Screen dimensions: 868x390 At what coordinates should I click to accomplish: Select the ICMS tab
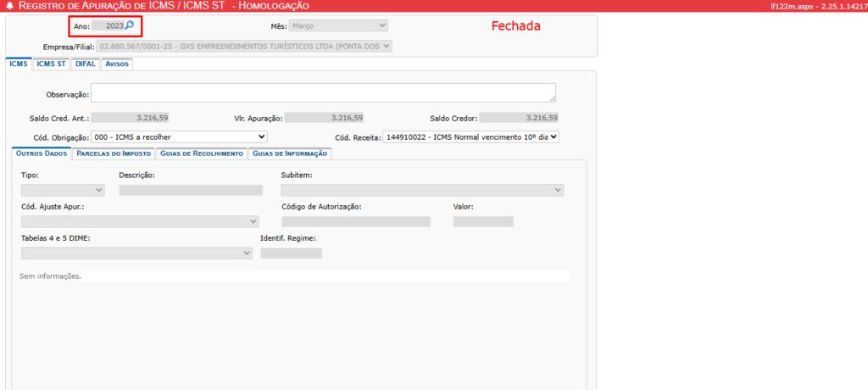[x=18, y=64]
